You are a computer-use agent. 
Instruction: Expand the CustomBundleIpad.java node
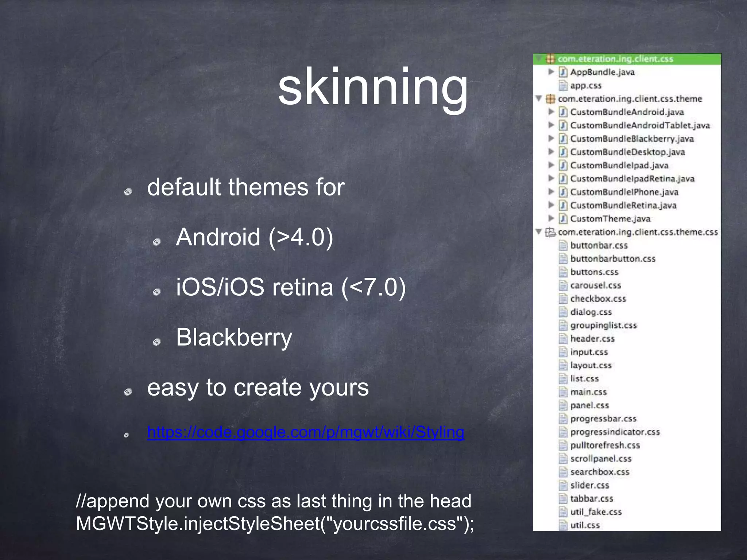click(x=551, y=165)
